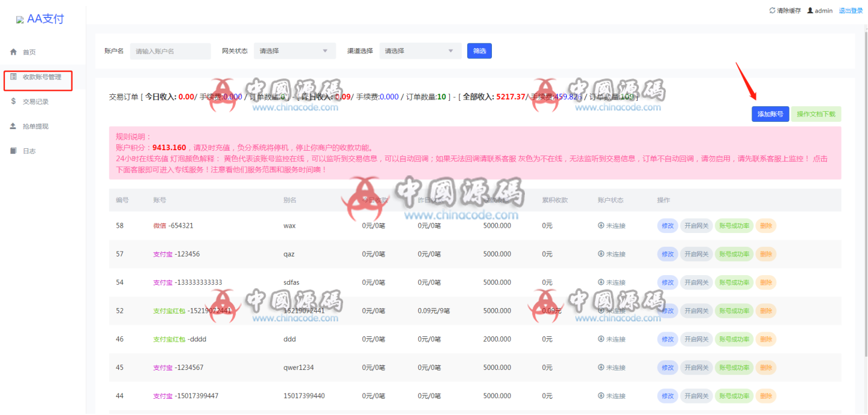
Task: Select the 日志 log icon in sidebar
Action: tap(13, 150)
